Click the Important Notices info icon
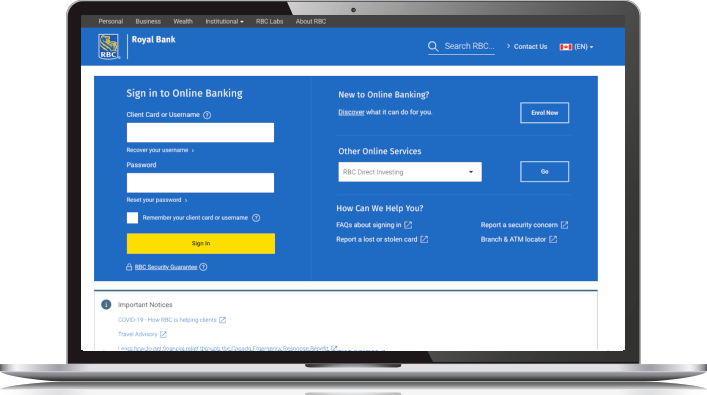The width and height of the screenshot is (707, 395). (x=106, y=305)
